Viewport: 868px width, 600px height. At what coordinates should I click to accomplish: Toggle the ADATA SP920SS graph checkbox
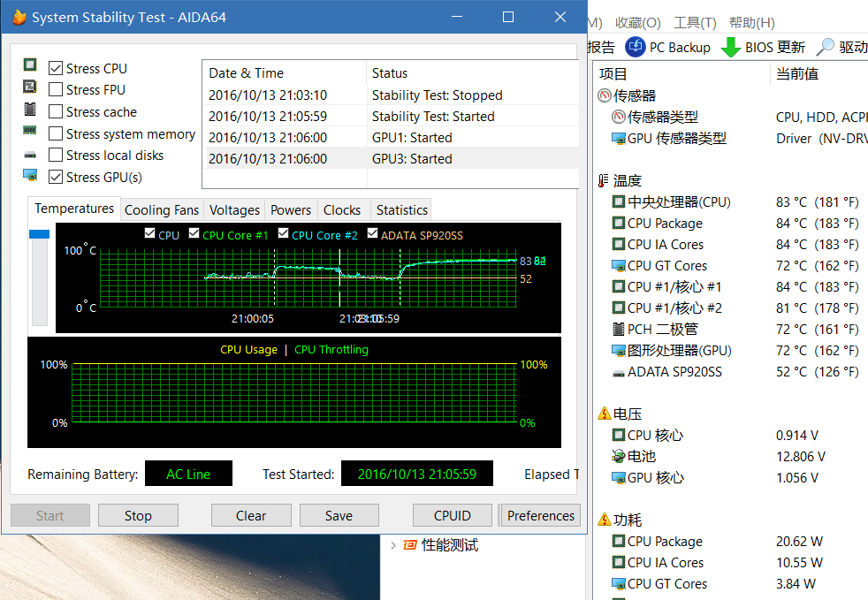click(372, 233)
